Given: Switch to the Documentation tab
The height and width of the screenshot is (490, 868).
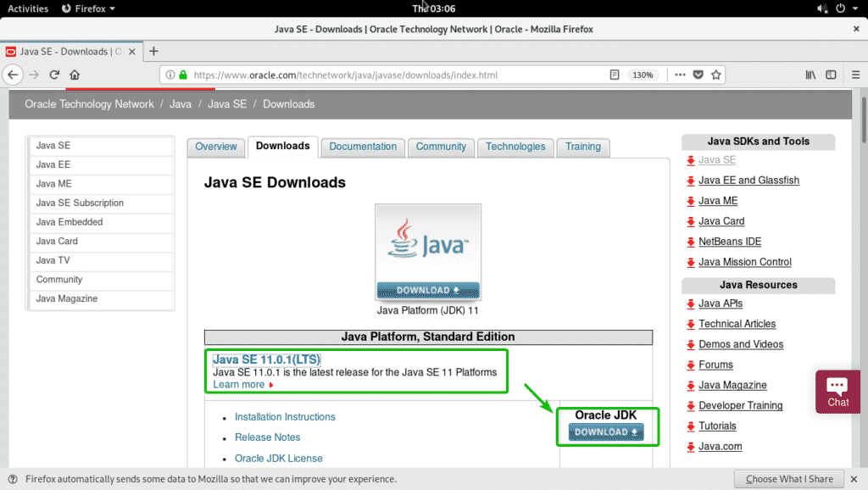Looking at the screenshot, I should point(362,147).
